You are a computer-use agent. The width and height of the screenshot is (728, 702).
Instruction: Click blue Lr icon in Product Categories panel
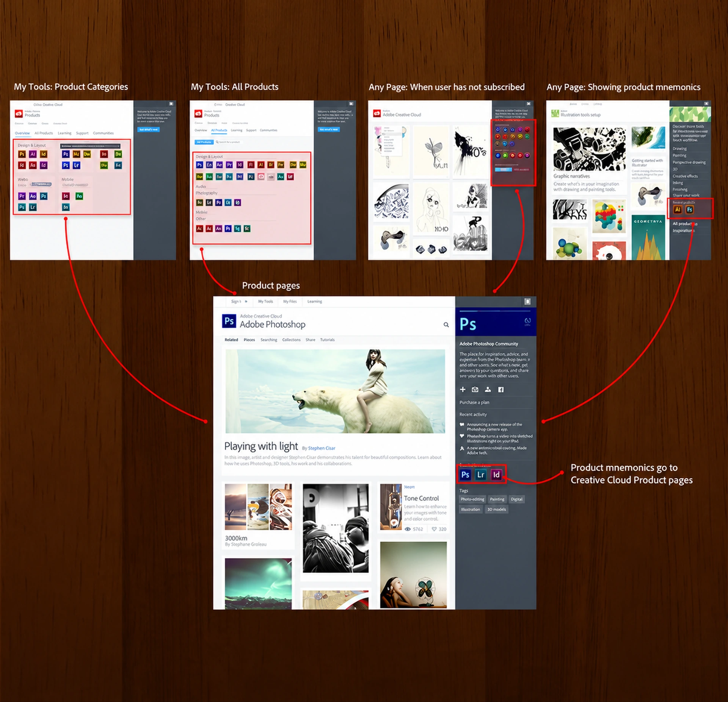(x=77, y=165)
